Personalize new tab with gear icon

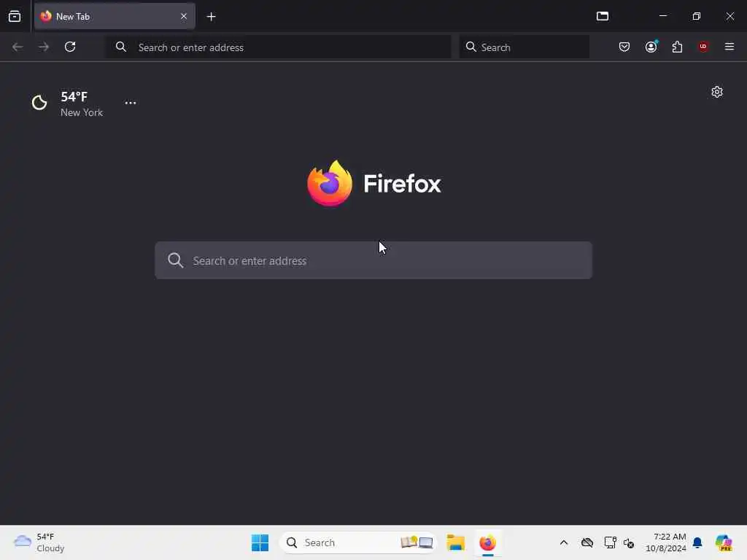(717, 92)
